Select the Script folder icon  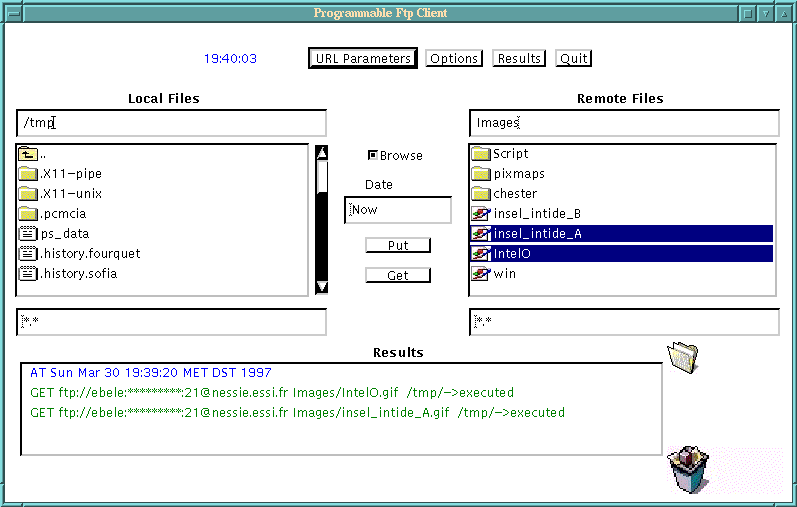pos(480,154)
